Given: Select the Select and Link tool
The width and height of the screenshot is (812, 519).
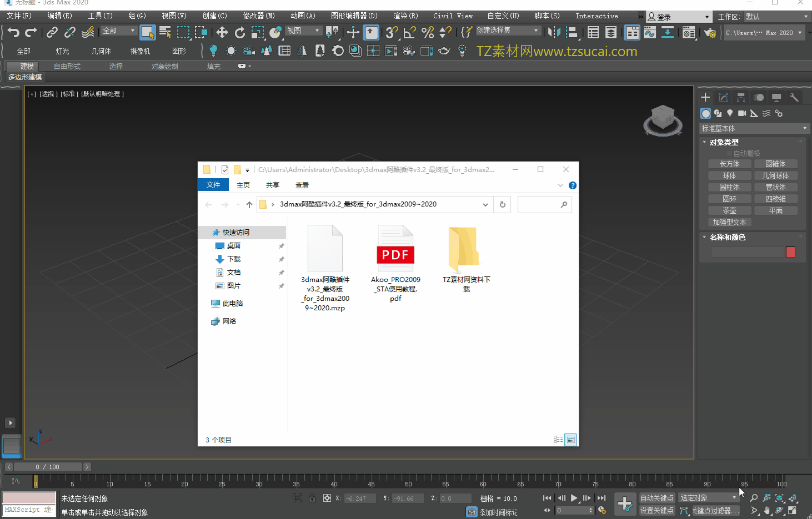Looking at the screenshot, I should (52, 33).
